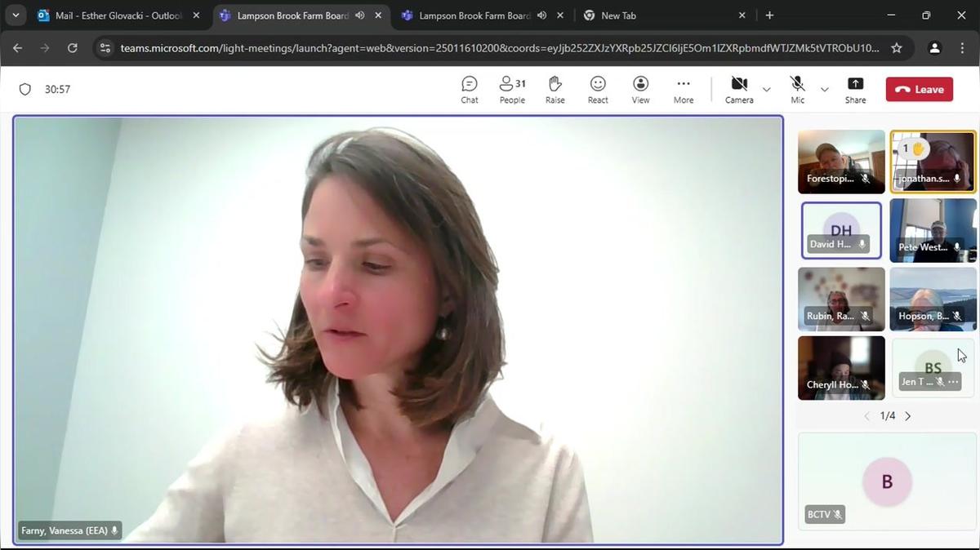Leave the meeting

(920, 90)
